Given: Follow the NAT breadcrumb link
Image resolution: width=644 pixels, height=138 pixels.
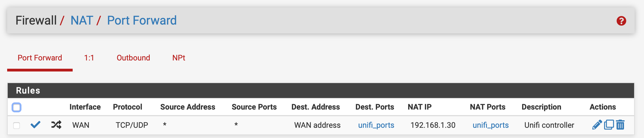Looking at the screenshot, I should [82, 20].
